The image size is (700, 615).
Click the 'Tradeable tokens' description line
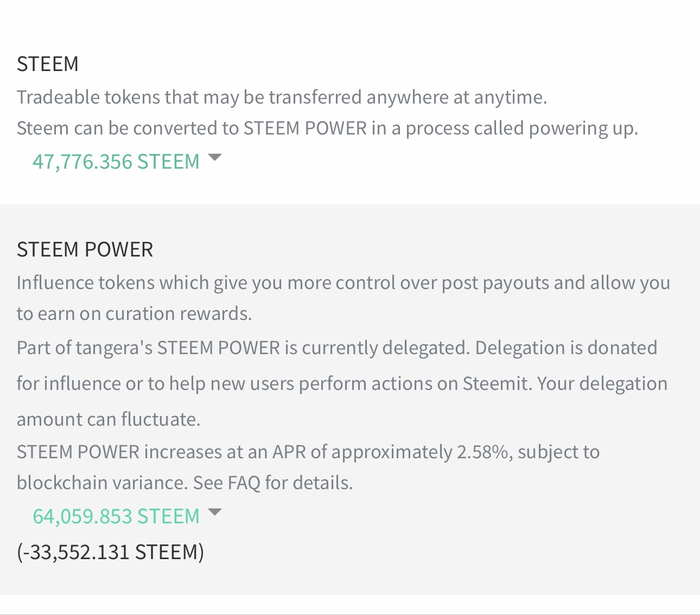(x=282, y=97)
